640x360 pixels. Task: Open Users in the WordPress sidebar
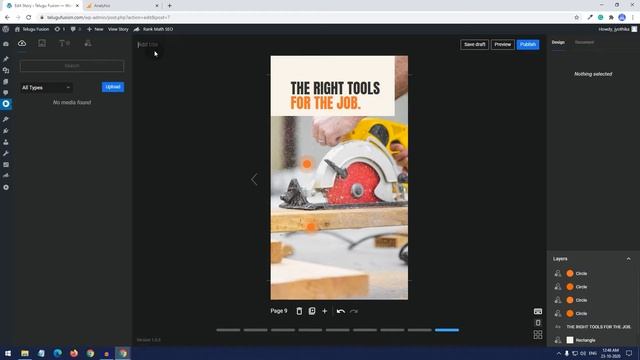point(6,142)
